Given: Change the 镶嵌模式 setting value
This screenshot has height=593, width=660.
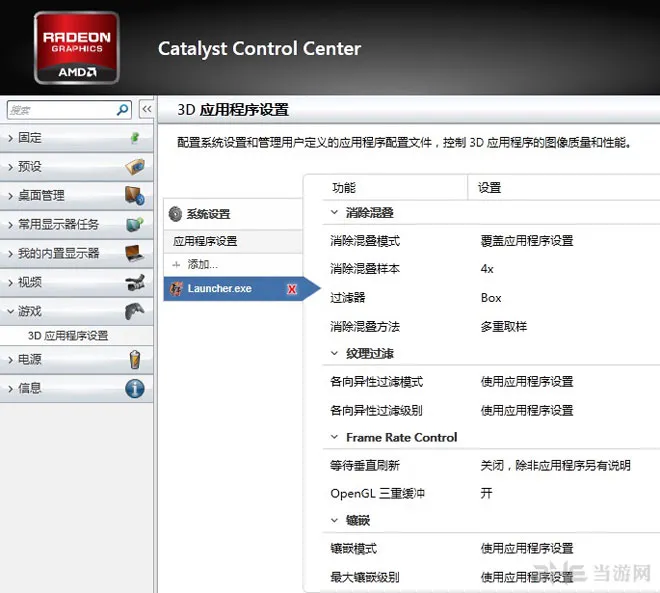Looking at the screenshot, I should coord(527,548).
